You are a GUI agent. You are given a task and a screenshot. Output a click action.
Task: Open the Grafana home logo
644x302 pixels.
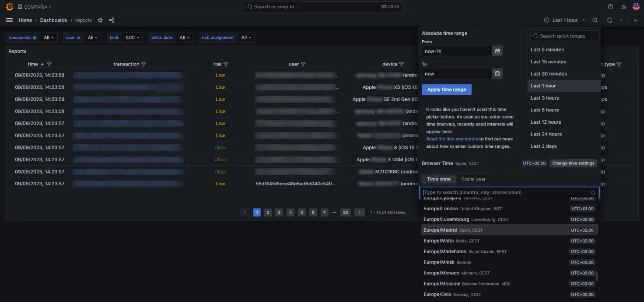point(9,7)
